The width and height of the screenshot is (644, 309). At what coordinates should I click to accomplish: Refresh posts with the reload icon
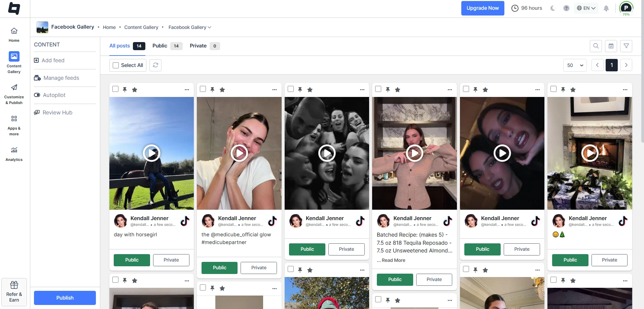click(x=155, y=65)
